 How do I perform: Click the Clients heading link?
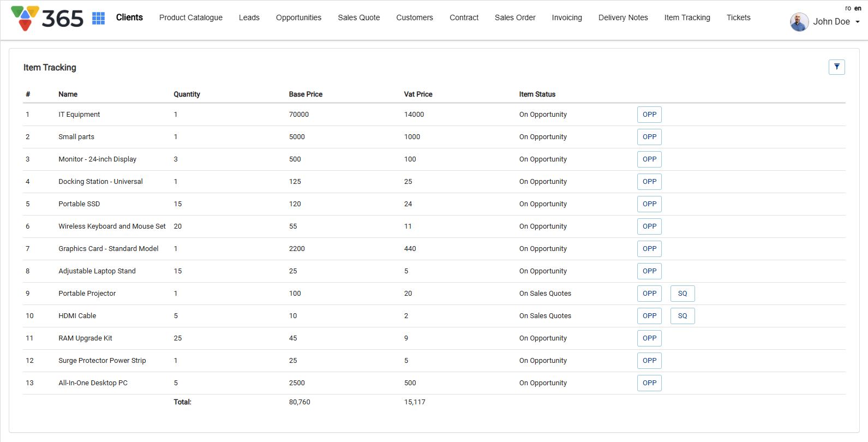[x=129, y=17]
